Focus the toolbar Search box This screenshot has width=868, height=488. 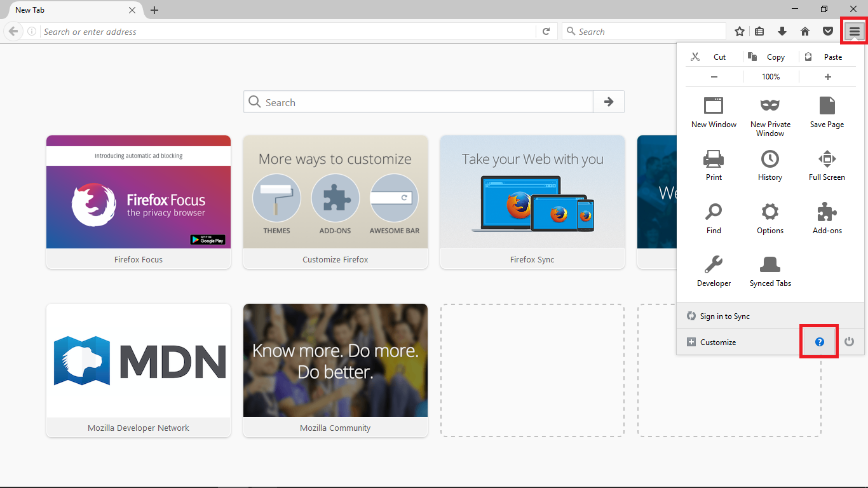pyautogui.click(x=644, y=31)
